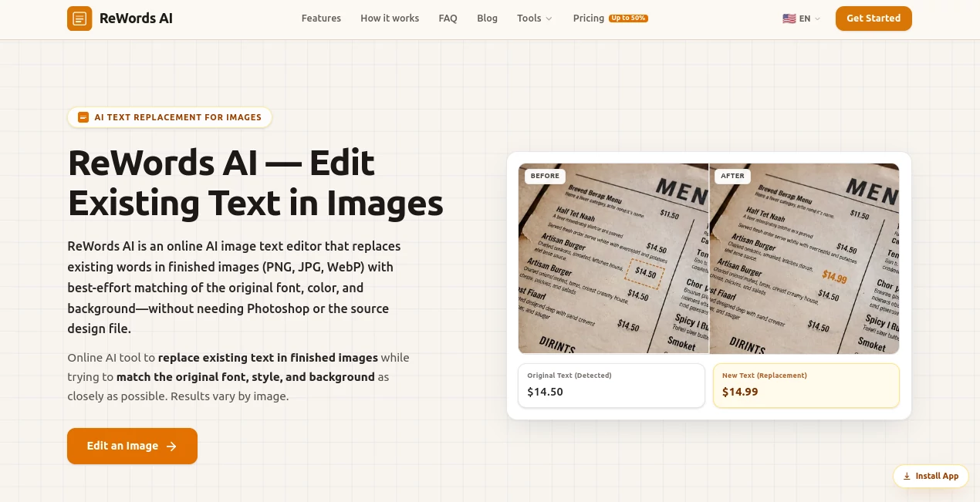Screen dimensions: 980x502
Task: Expand the Tools dropdown menu
Action: click(x=535, y=19)
